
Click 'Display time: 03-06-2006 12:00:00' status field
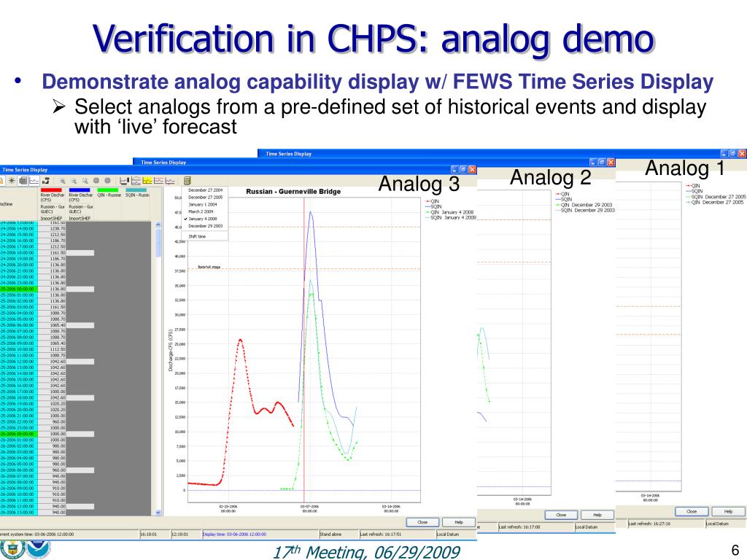(x=260, y=534)
